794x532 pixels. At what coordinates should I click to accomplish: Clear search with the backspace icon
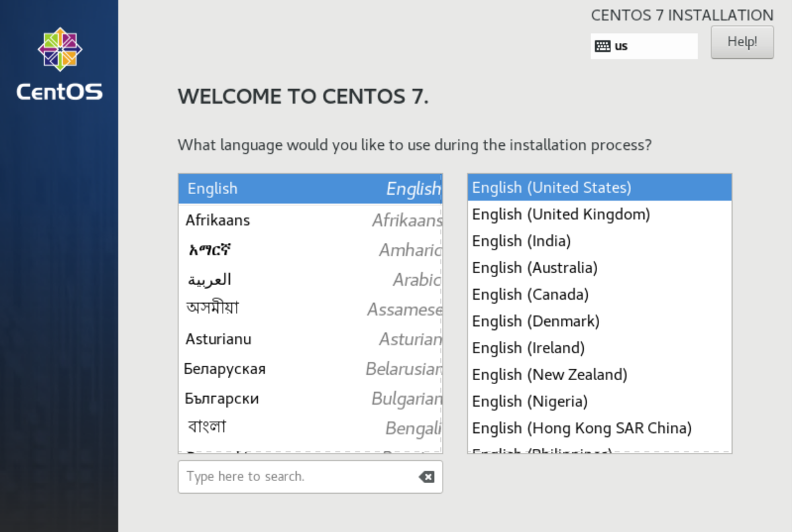(x=427, y=477)
